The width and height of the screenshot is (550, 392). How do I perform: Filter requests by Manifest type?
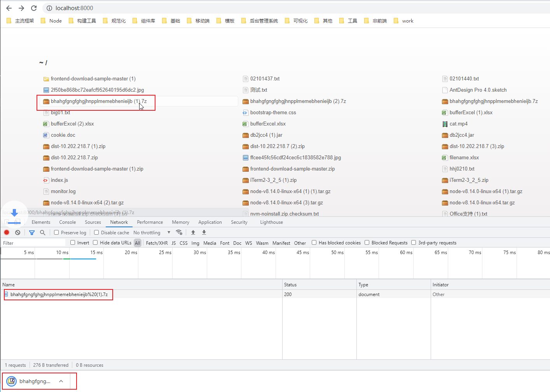pos(281,243)
